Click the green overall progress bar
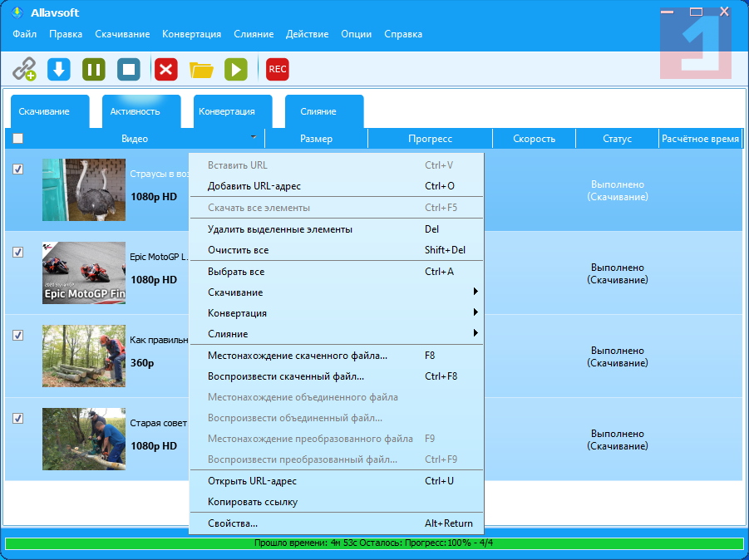The height and width of the screenshot is (560, 749). pyautogui.click(x=374, y=543)
